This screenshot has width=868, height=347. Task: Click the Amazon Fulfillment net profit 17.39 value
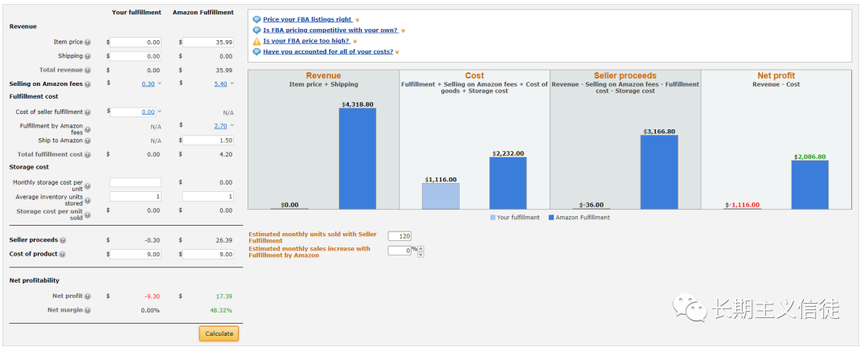coord(224,296)
